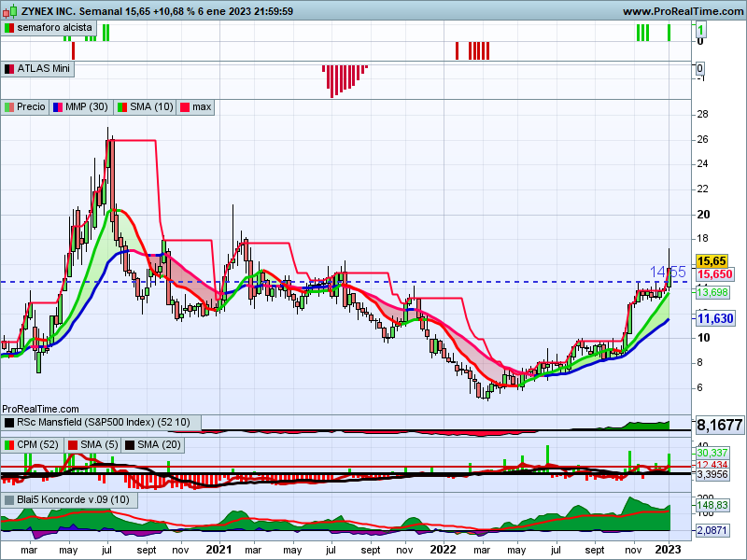Screen dimensions: 747x560
Task: Click the max indicator red color icon
Action: pos(184,107)
